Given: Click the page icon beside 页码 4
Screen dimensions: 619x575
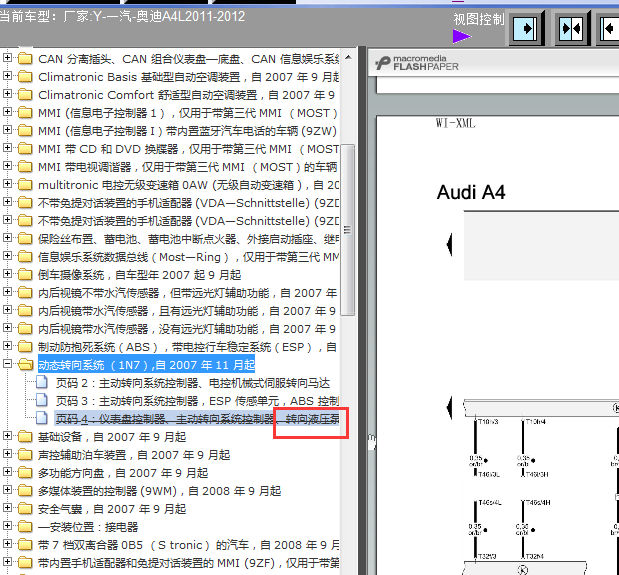Looking at the screenshot, I should point(42,418).
